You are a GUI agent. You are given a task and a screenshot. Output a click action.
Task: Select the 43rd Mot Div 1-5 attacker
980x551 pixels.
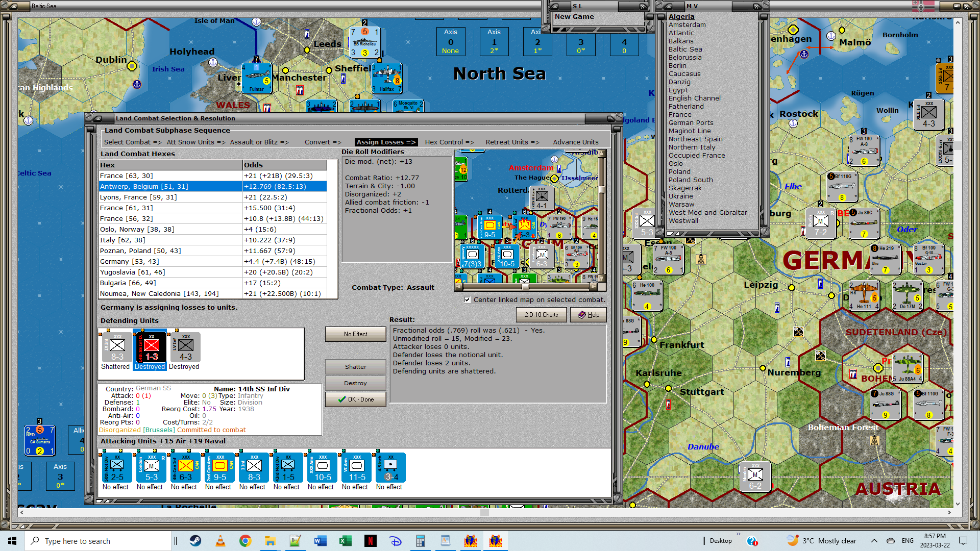(x=288, y=467)
